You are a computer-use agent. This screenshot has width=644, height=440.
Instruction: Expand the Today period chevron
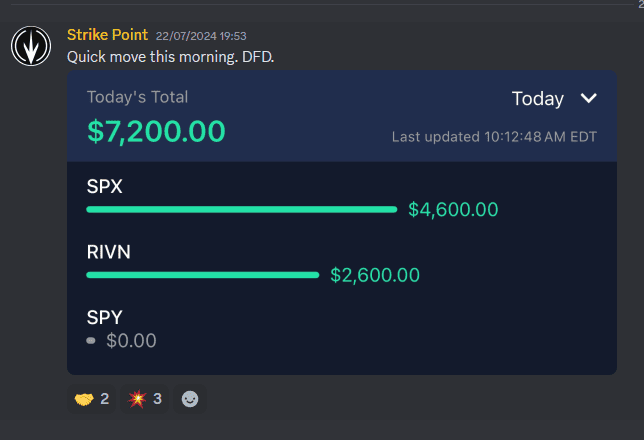[x=588, y=98]
